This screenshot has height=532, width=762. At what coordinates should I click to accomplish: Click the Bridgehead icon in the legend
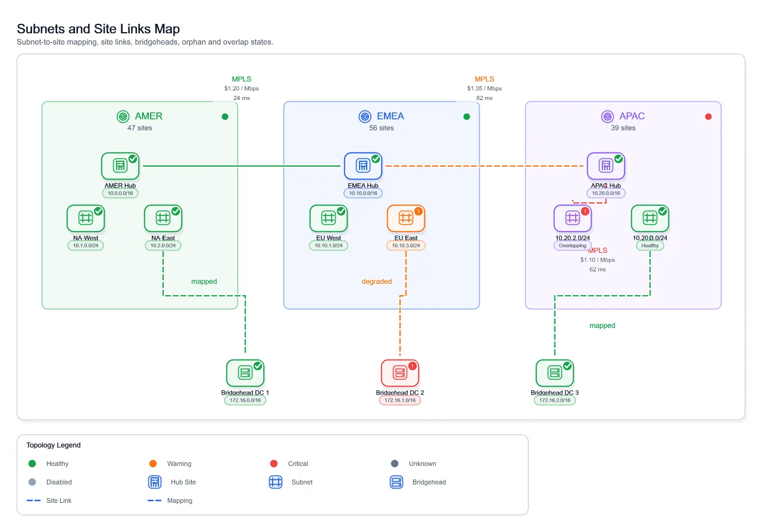click(x=396, y=482)
